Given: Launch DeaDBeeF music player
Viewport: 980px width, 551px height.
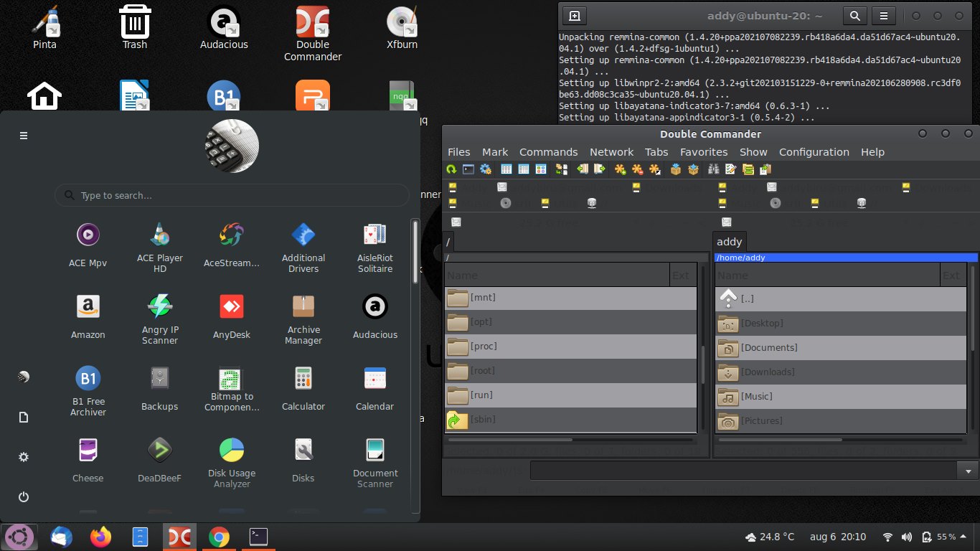Looking at the screenshot, I should pos(160,460).
